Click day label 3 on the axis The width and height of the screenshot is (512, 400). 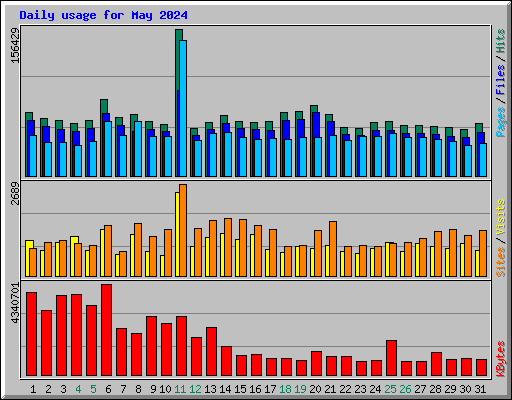(63, 389)
